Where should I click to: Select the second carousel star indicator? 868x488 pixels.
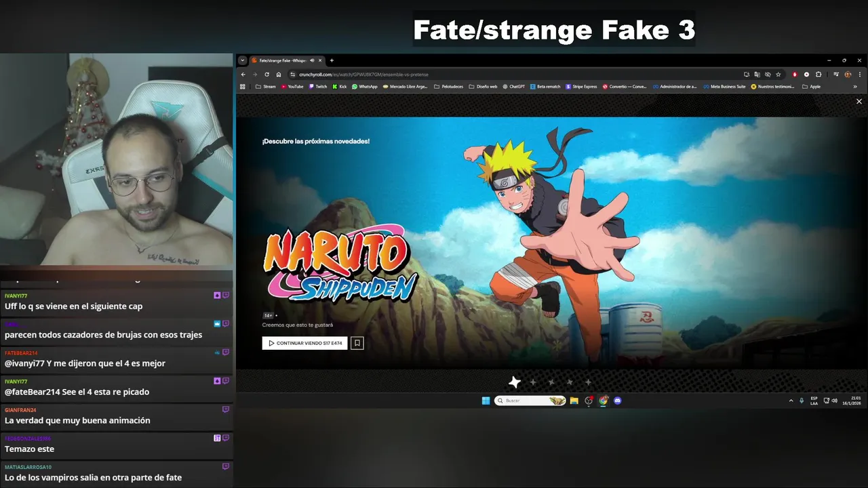point(533,382)
